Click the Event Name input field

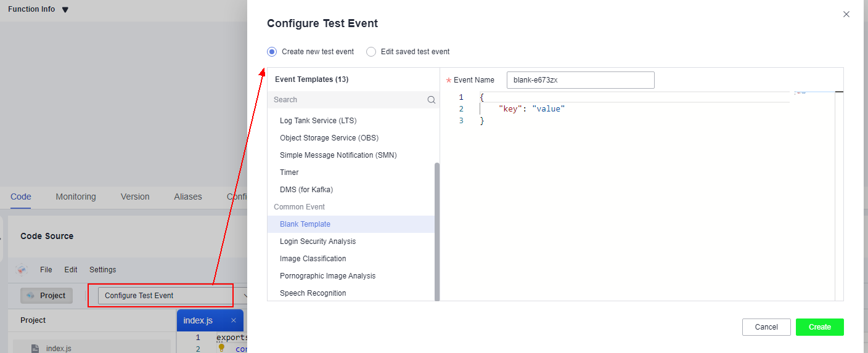580,80
